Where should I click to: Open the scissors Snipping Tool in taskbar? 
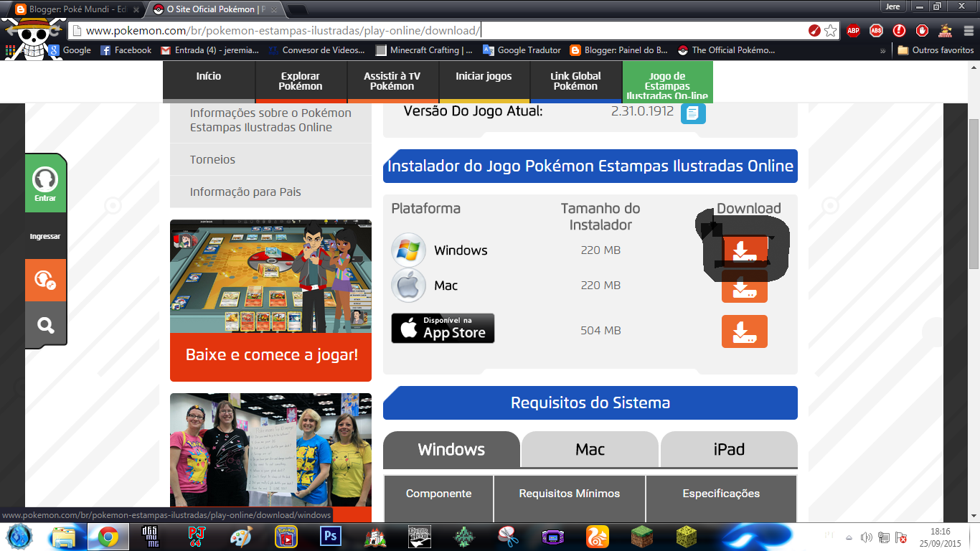pos(509,536)
